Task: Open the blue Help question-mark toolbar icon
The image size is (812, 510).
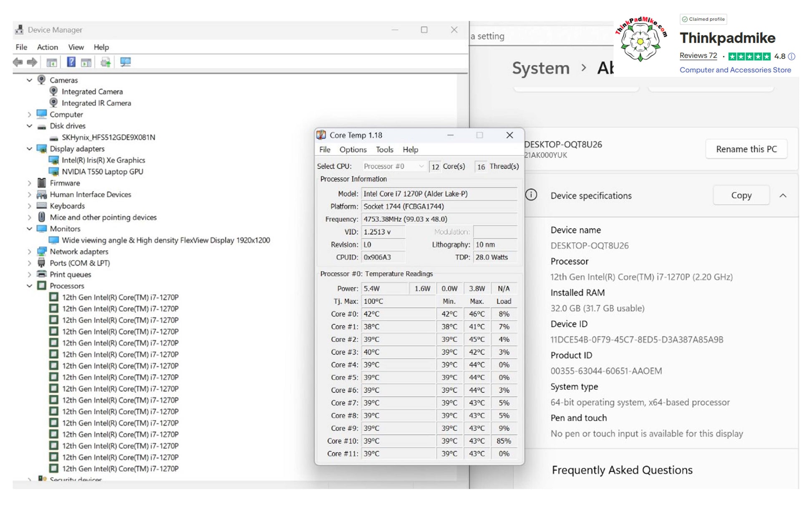Action: pyautogui.click(x=71, y=62)
